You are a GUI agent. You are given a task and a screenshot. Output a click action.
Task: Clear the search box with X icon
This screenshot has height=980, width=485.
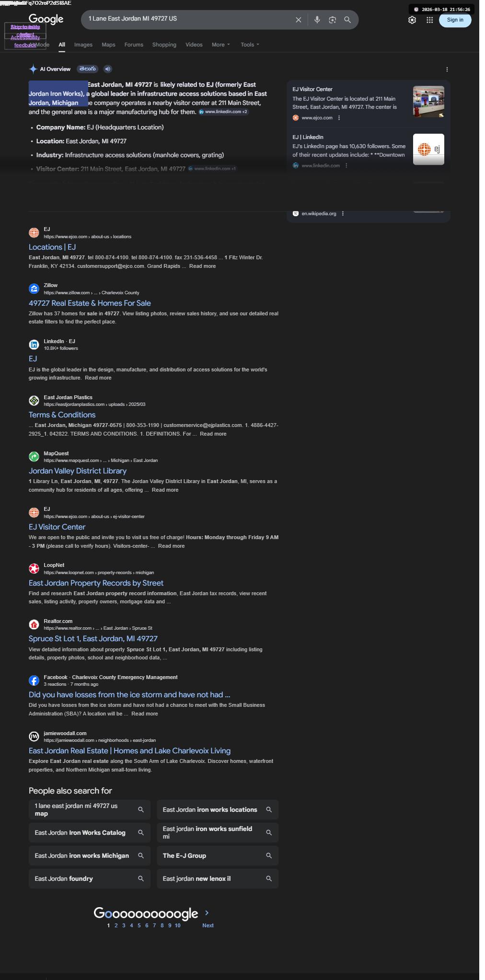click(298, 20)
